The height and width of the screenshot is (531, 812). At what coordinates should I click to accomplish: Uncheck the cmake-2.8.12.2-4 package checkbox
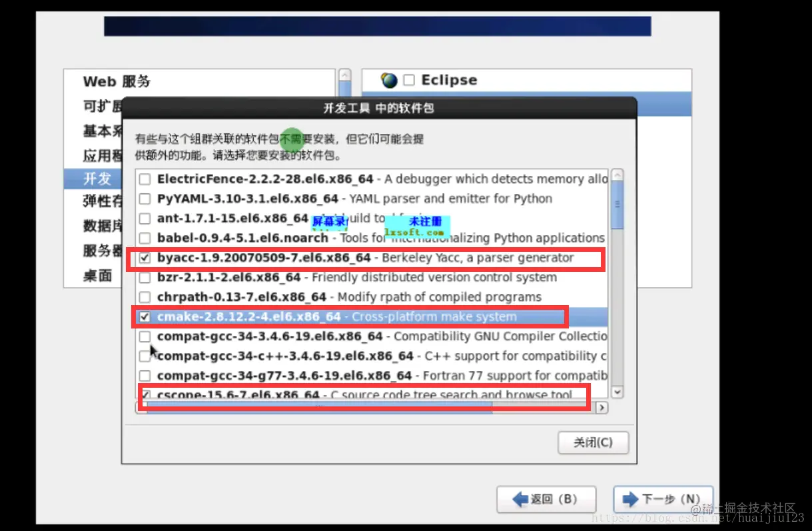tap(145, 316)
